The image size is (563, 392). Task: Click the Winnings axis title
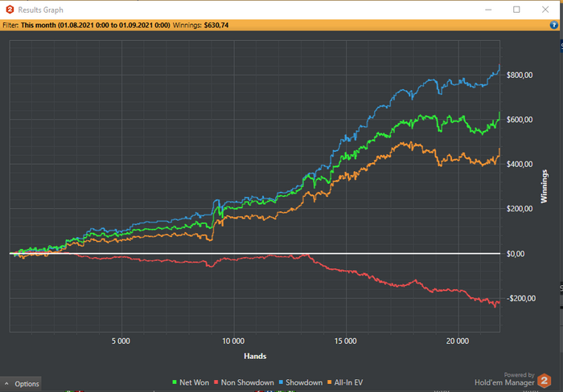pos(545,186)
